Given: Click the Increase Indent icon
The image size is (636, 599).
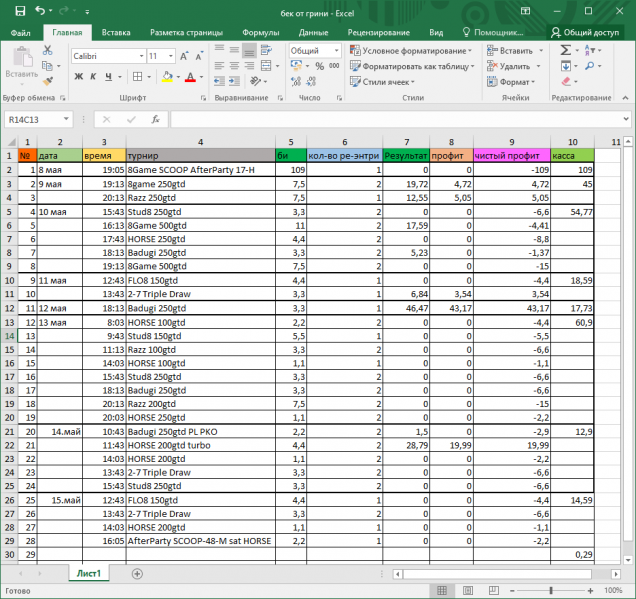Looking at the screenshot, I should coord(234,82).
